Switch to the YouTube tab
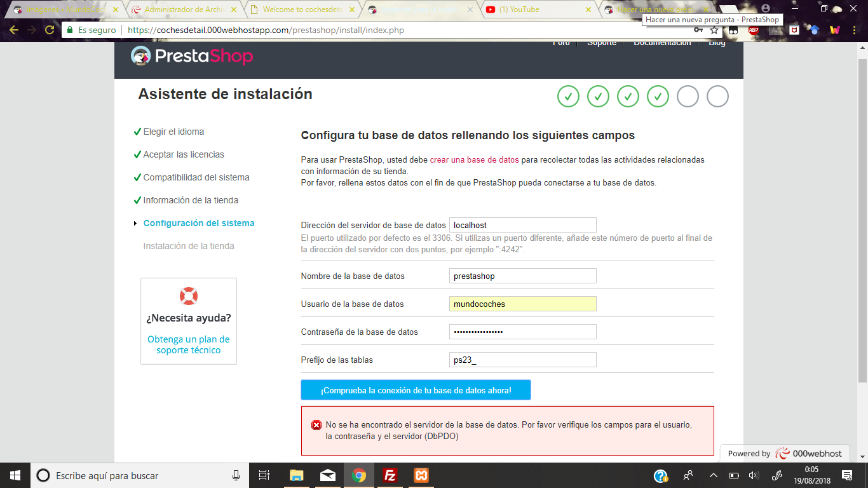 tap(539, 10)
